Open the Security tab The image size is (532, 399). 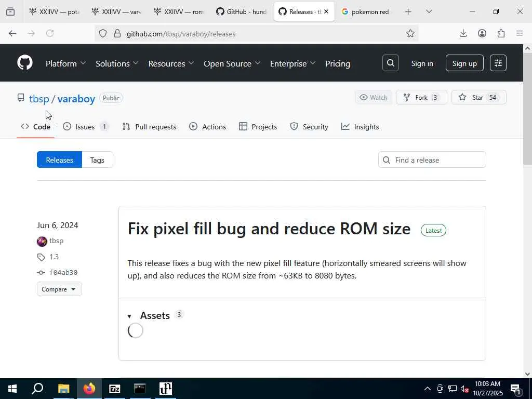pos(309,127)
